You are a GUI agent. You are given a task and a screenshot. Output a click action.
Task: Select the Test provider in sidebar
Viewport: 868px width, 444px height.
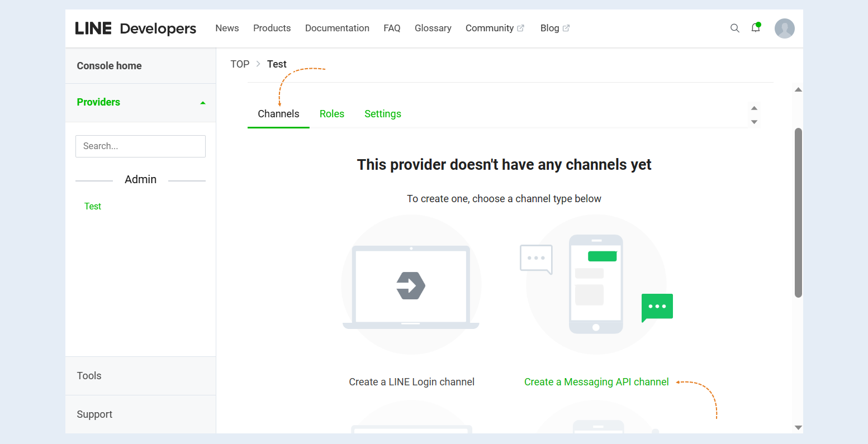click(93, 207)
